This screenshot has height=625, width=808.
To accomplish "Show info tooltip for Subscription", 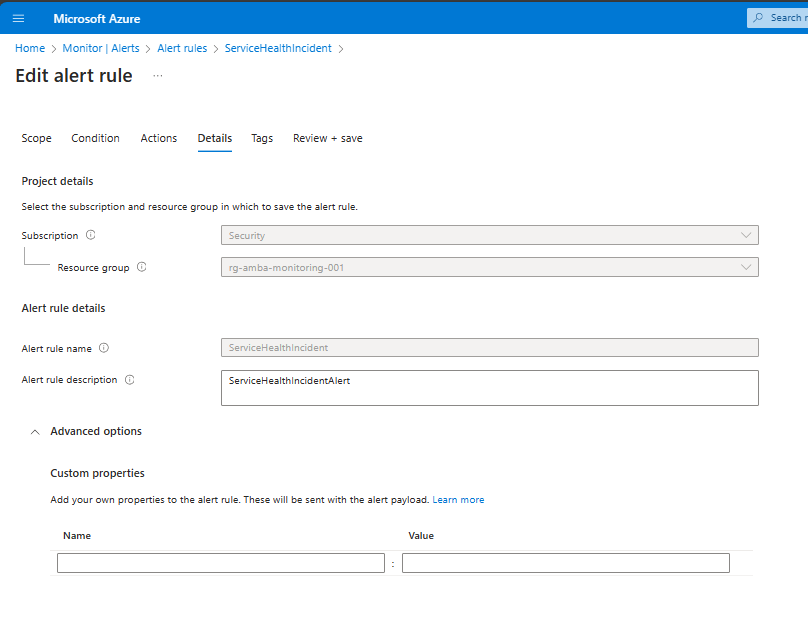I will tap(91, 235).
